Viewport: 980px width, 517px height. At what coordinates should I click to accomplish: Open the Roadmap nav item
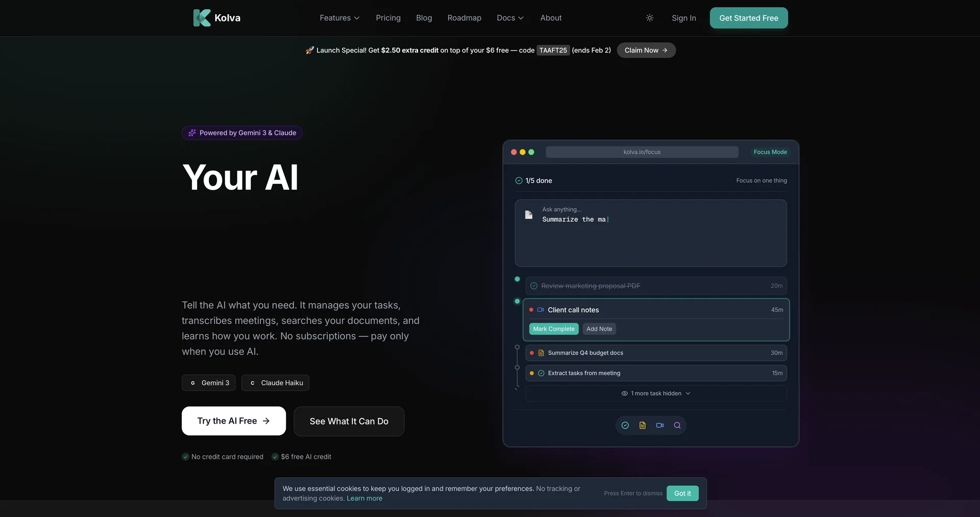coord(464,18)
